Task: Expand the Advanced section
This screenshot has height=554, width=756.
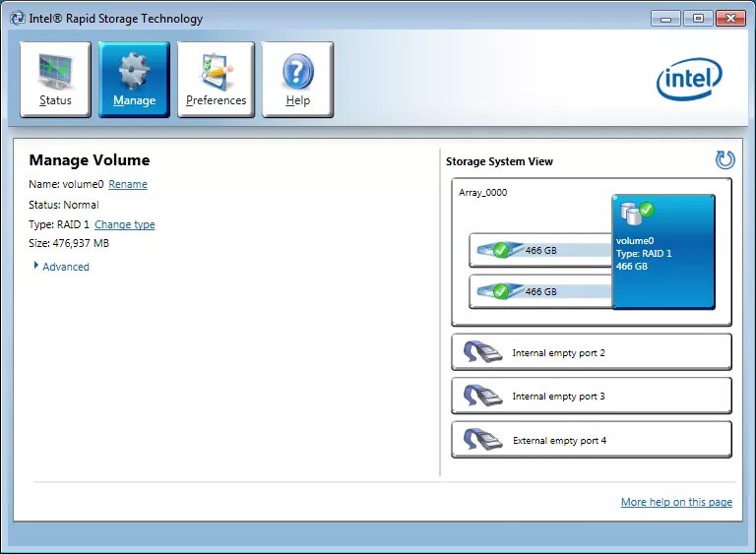Action: click(x=61, y=267)
